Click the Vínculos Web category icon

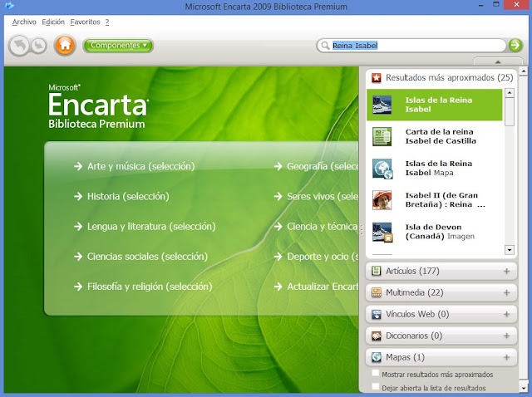point(376,314)
